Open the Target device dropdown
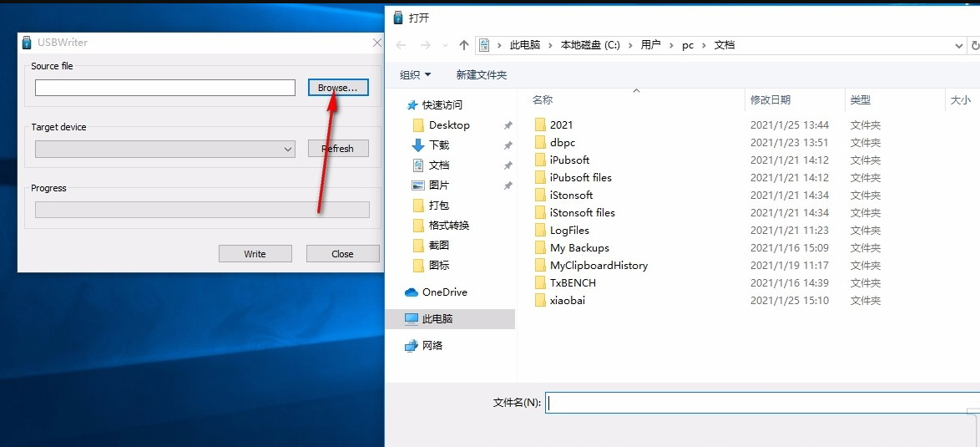This screenshot has width=980, height=447. coord(165,149)
